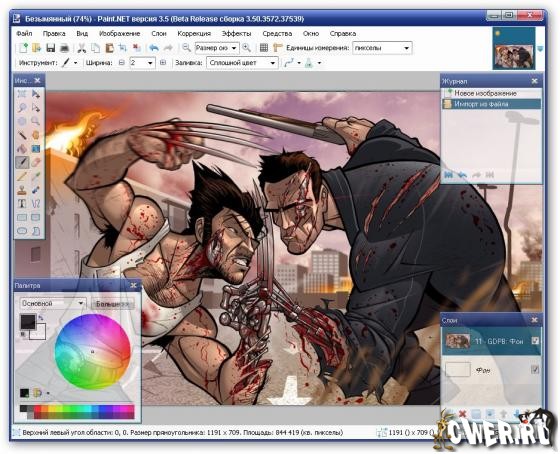560x454 pixels.
Task: Select the Paintbrush tool
Action: point(22,162)
